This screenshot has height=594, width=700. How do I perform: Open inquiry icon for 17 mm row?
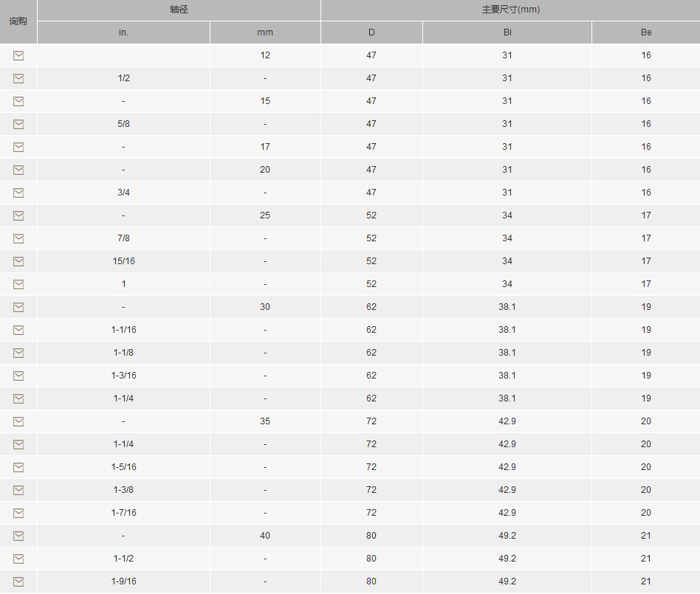pos(18,147)
